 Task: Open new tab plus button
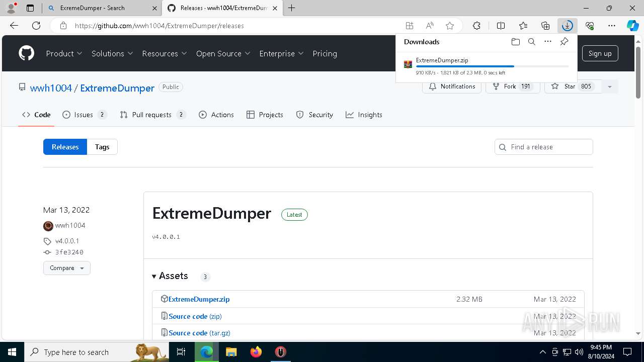pos(291,8)
